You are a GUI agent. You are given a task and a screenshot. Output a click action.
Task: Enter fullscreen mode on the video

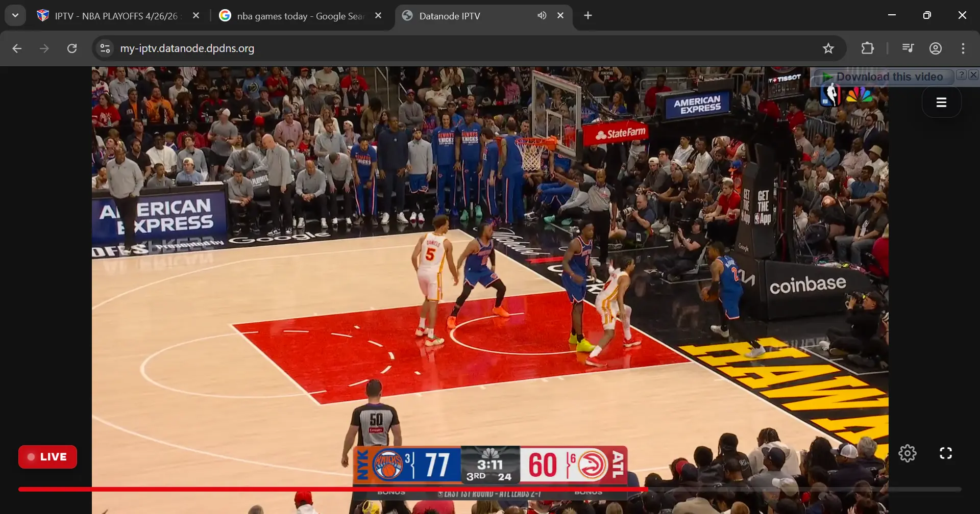coord(945,453)
